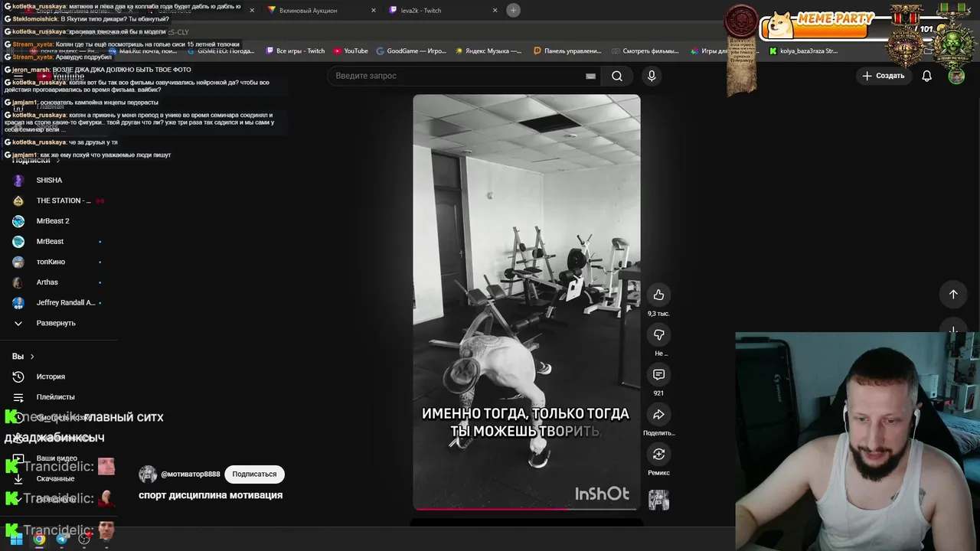
Task: Go to previous short with up arrow
Action: [x=953, y=295]
